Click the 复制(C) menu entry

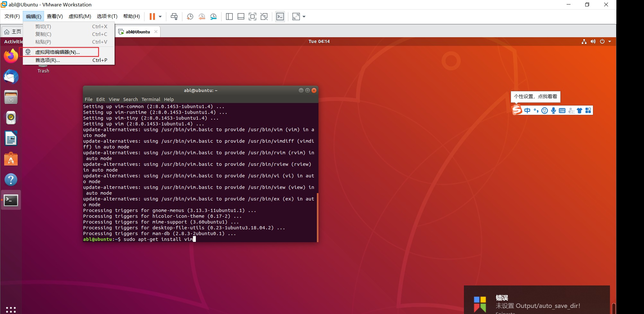click(69, 34)
